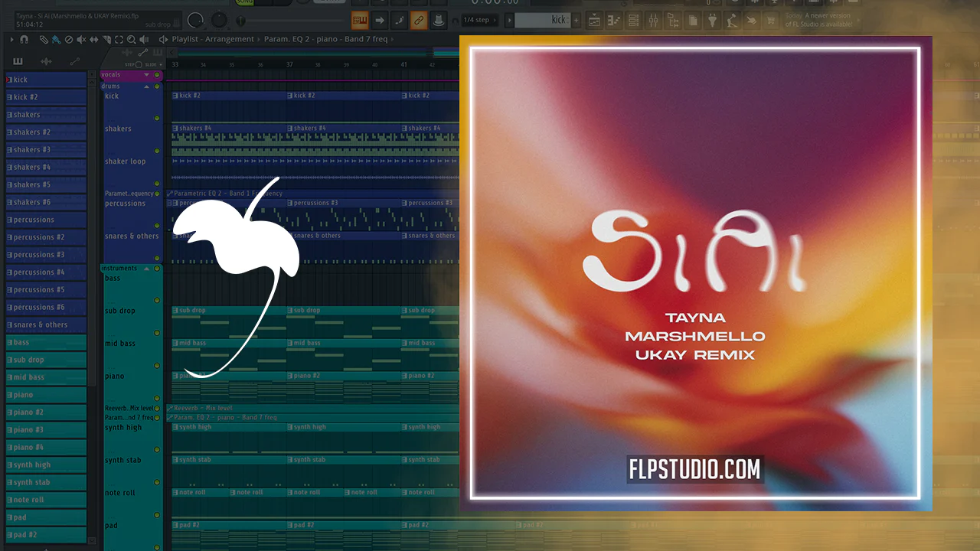Viewport: 980px width, 551px height.
Task: Click the horizontal slider handle beside the knobs
Action: pos(242,20)
